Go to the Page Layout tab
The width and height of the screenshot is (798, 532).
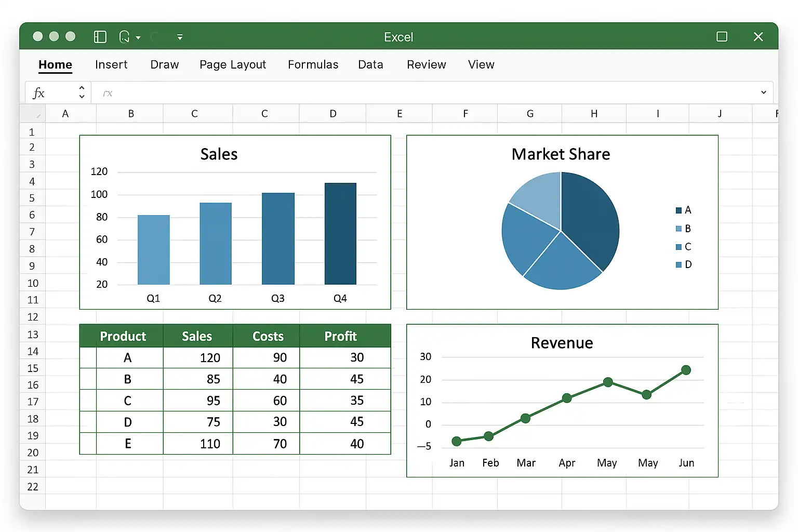[x=233, y=64]
